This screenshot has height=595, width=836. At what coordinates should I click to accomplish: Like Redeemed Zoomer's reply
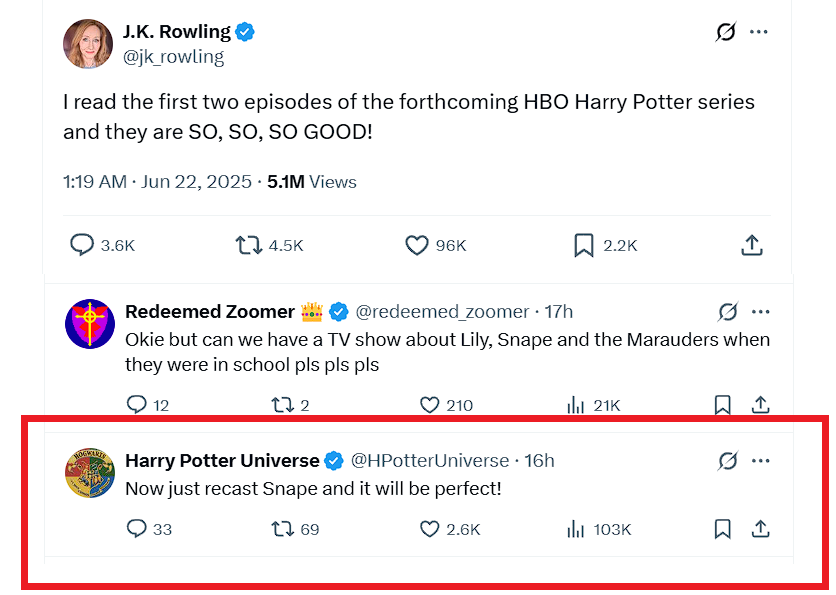[x=430, y=405]
